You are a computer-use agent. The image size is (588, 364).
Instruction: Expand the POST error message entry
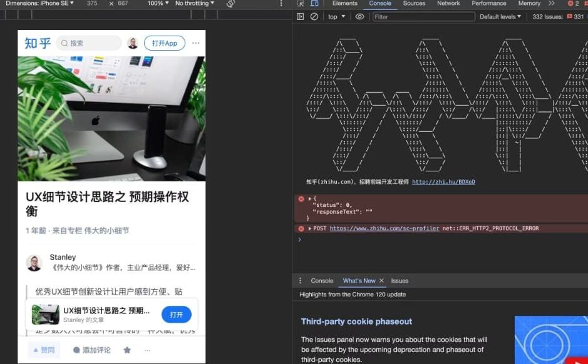click(x=310, y=228)
